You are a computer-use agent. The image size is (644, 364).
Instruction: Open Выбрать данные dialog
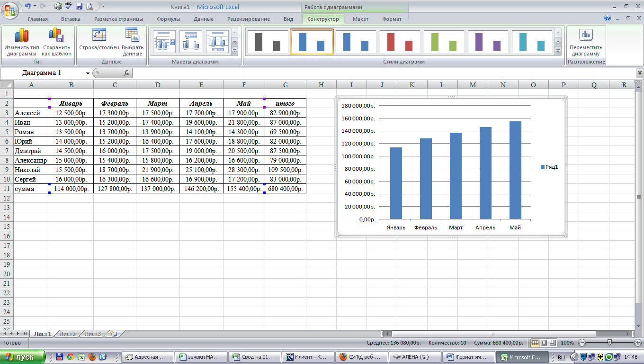point(133,42)
